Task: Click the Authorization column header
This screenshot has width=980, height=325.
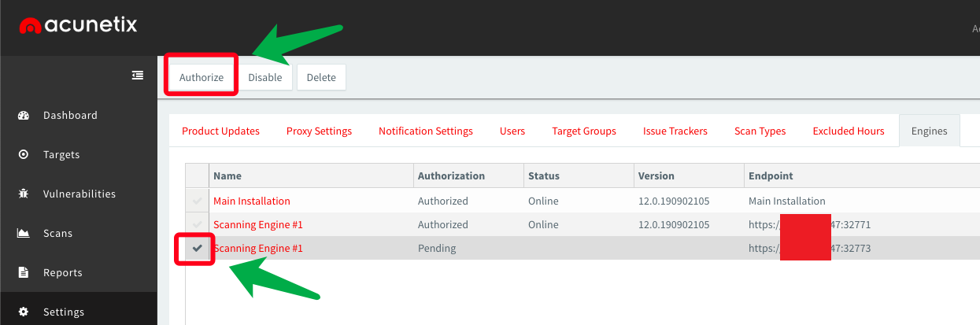Action: (x=468, y=175)
